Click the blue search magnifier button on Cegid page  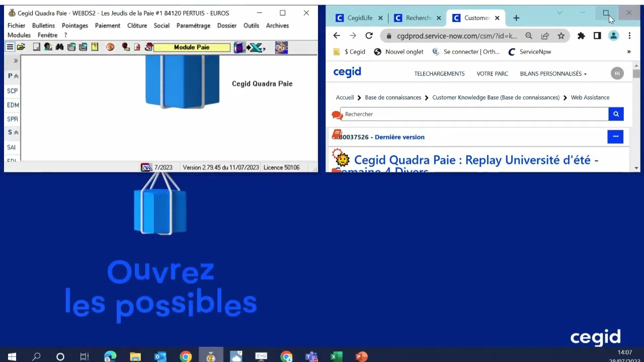(616, 114)
